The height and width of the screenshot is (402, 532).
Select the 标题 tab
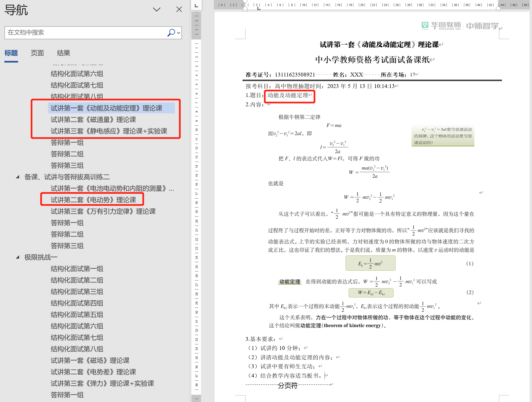tap(11, 53)
